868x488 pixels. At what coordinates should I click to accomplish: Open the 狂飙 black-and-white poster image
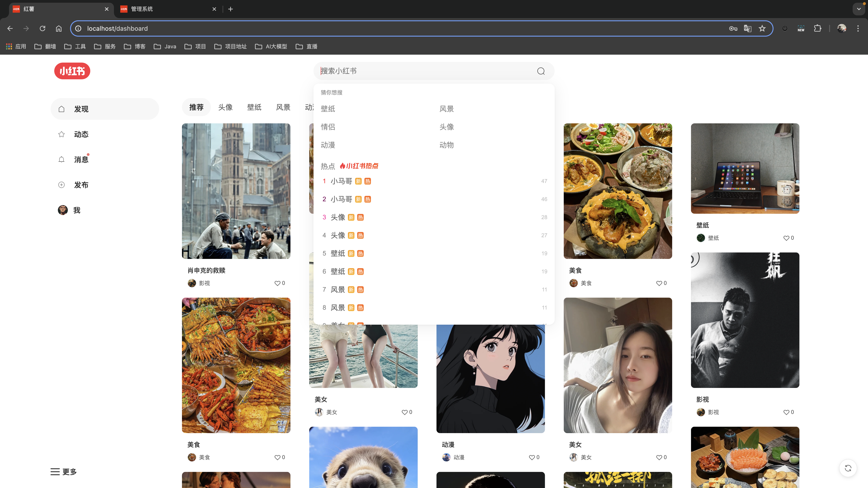(745, 320)
